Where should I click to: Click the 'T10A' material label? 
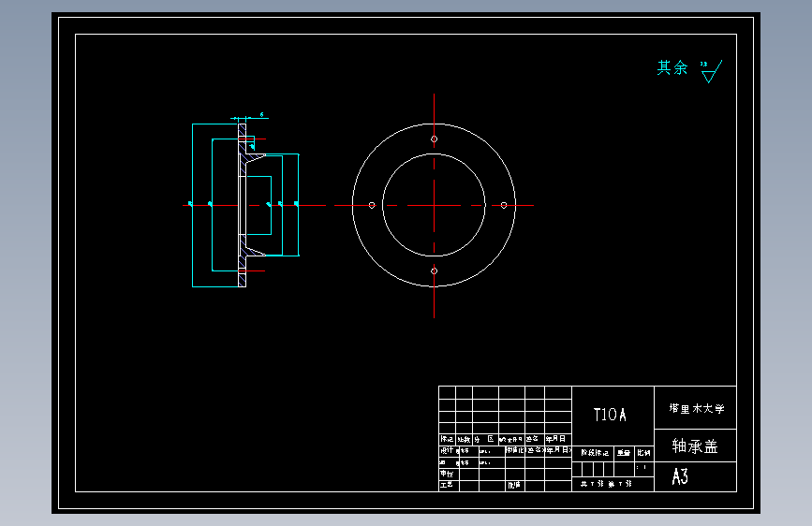click(610, 415)
